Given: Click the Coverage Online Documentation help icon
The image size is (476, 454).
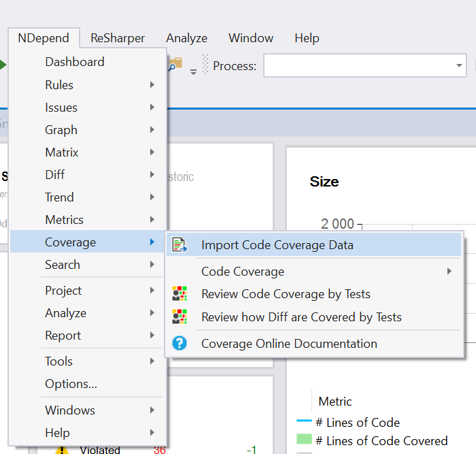Looking at the screenshot, I should 180,343.
